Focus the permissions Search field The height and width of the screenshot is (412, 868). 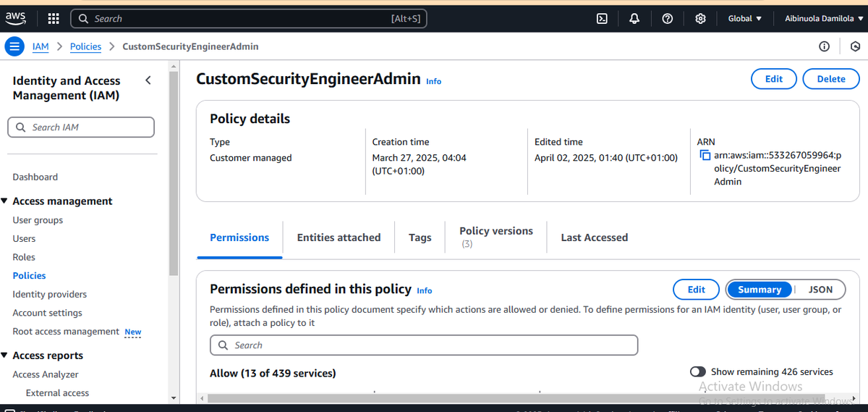point(424,345)
